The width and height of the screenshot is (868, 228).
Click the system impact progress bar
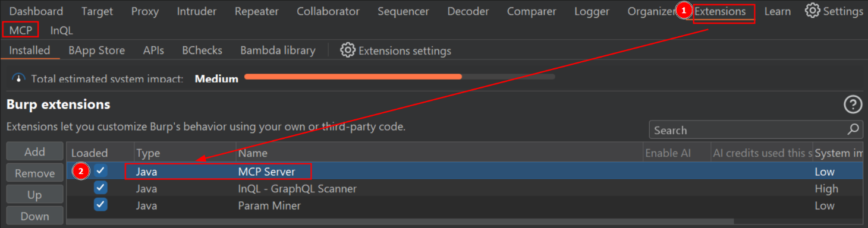point(400,77)
